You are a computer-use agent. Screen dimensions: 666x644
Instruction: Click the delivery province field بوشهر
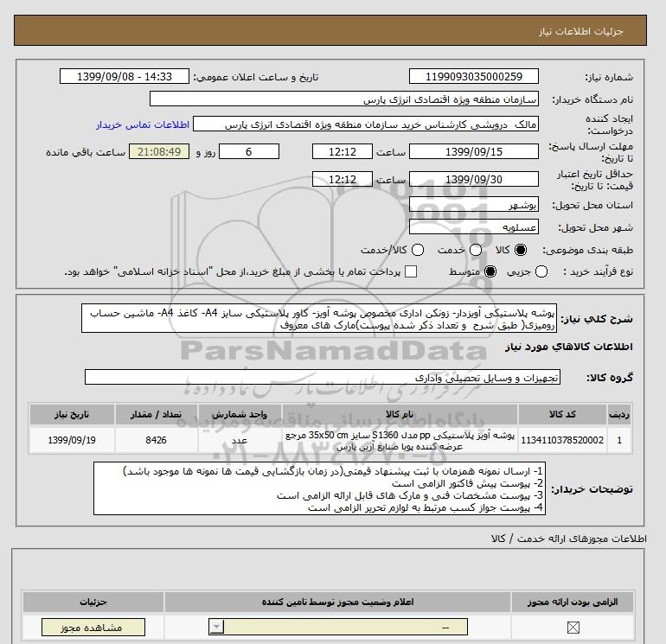(x=474, y=205)
